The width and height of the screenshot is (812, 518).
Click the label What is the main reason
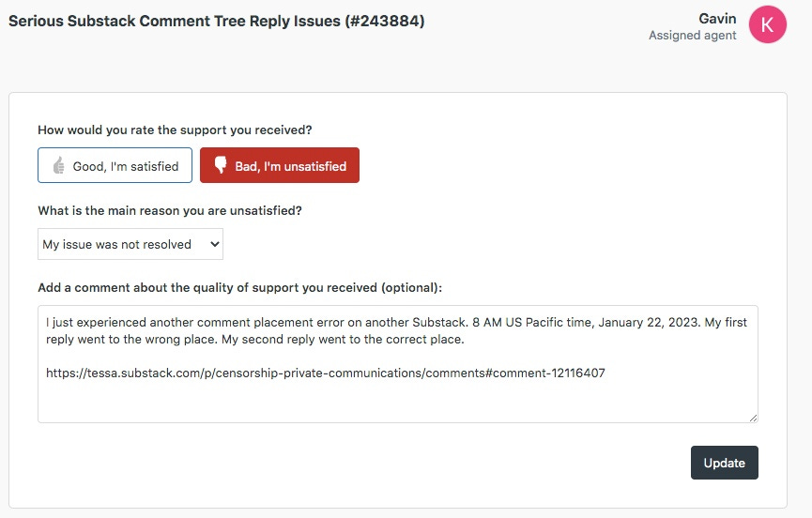pos(170,210)
